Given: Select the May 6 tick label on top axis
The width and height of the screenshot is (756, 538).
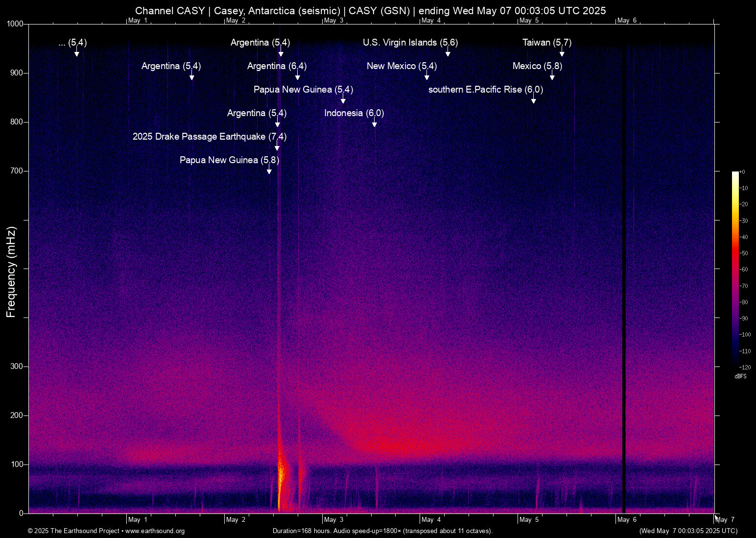Looking at the screenshot, I should coord(628,21).
